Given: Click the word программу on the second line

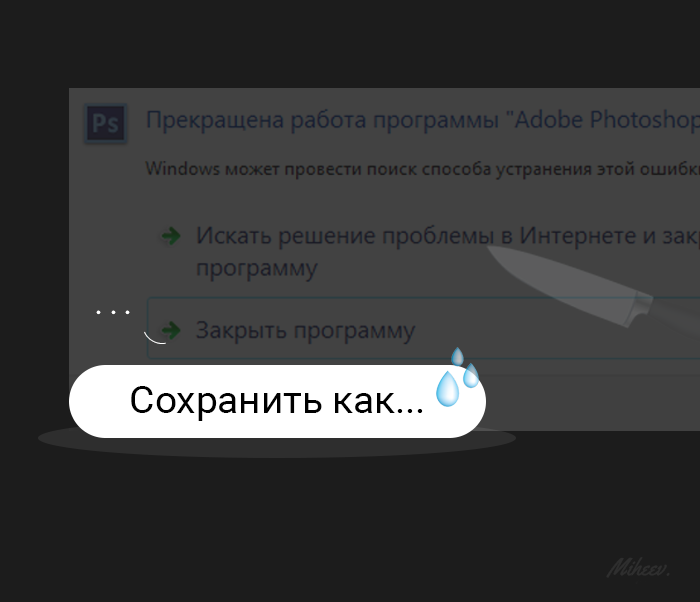Looking at the screenshot, I should (257, 269).
